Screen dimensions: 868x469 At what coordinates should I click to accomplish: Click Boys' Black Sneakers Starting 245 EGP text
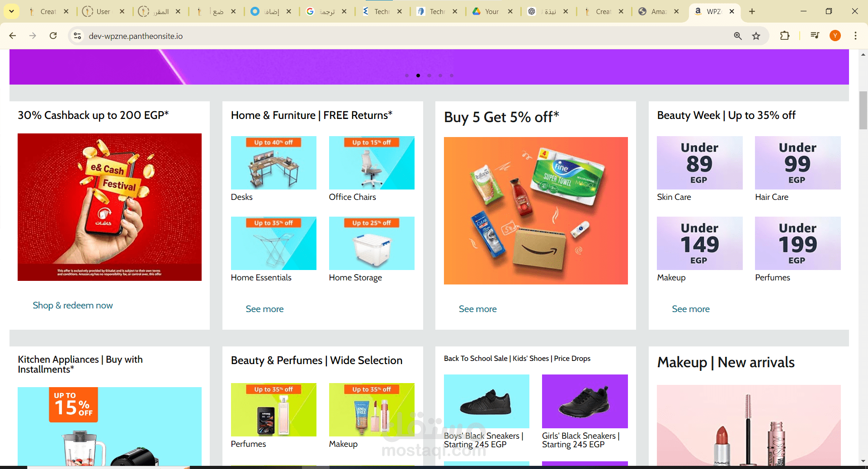pos(483,440)
